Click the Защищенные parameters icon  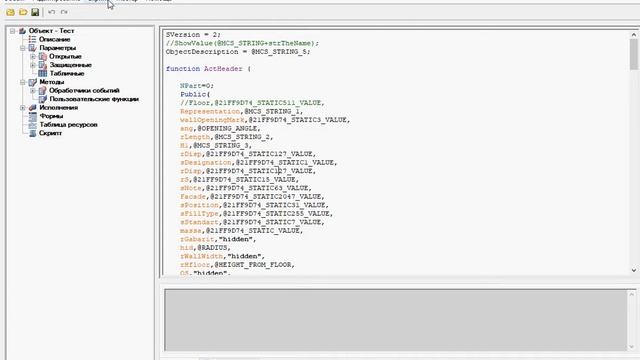[42, 65]
